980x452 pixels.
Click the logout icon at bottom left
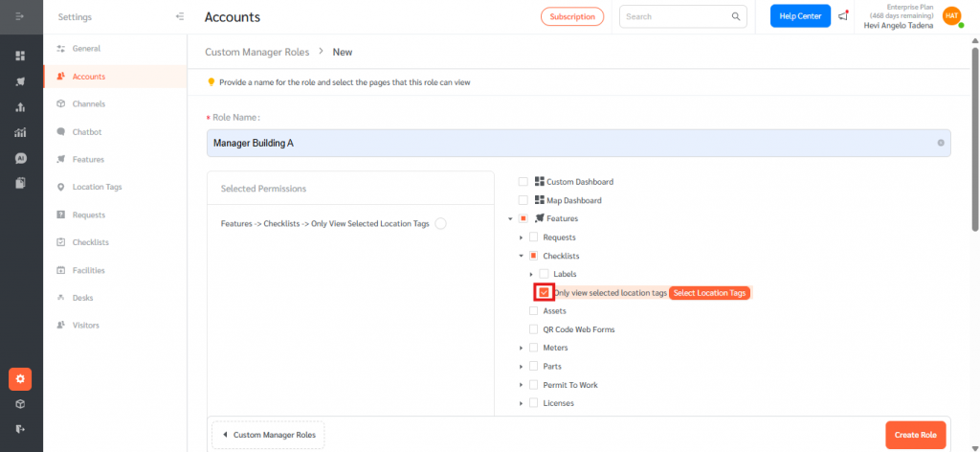click(20, 429)
